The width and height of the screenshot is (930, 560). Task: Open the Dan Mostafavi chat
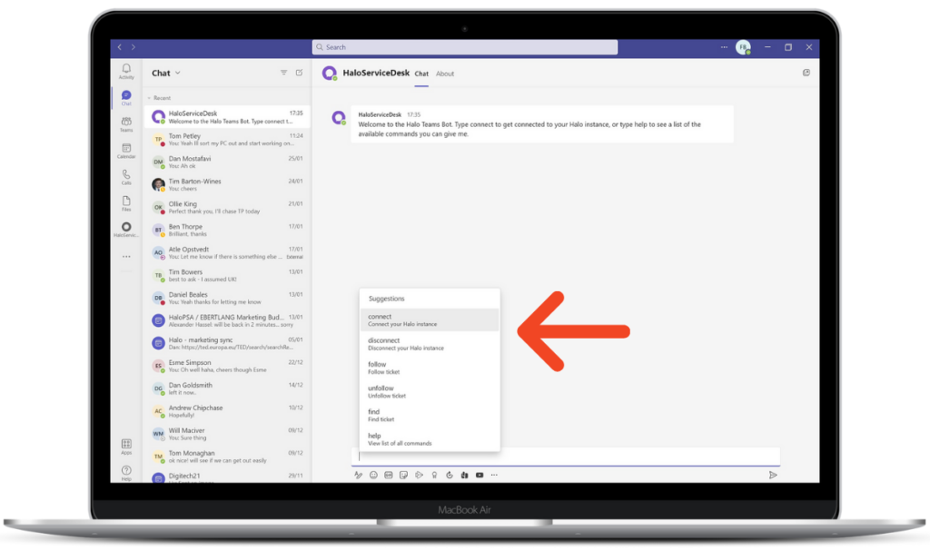[x=227, y=162]
